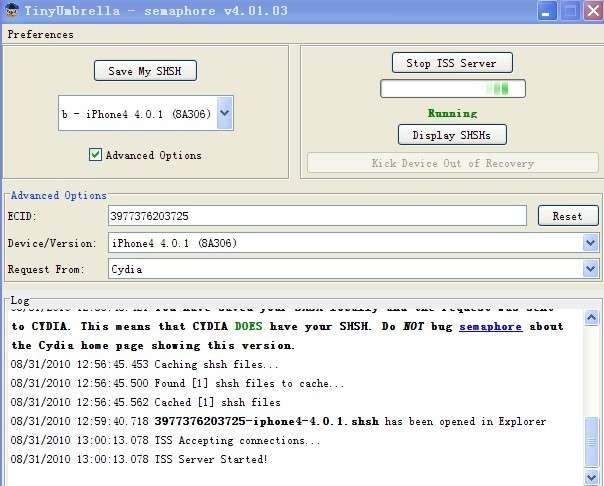The width and height of the screenshot is (604, 486).
Task: Open the Preferences menu
Action: click(40, 34)
